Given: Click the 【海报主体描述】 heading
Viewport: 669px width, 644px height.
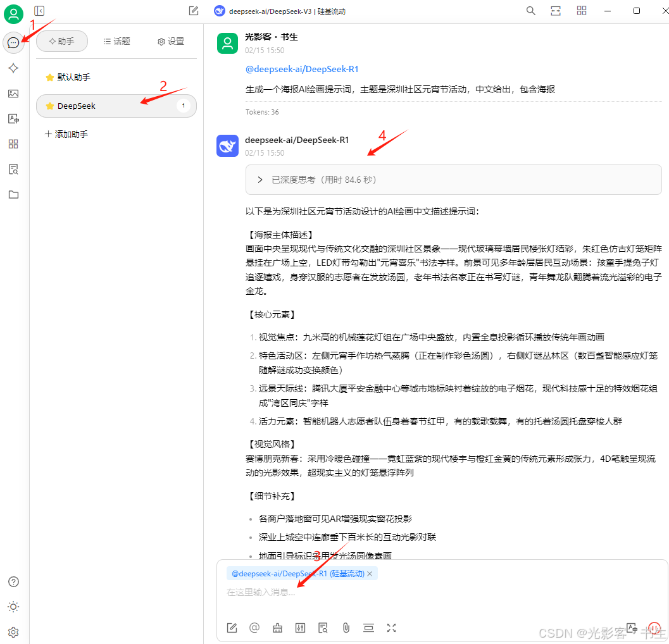Looking at the screenshot, I should 281,235.
